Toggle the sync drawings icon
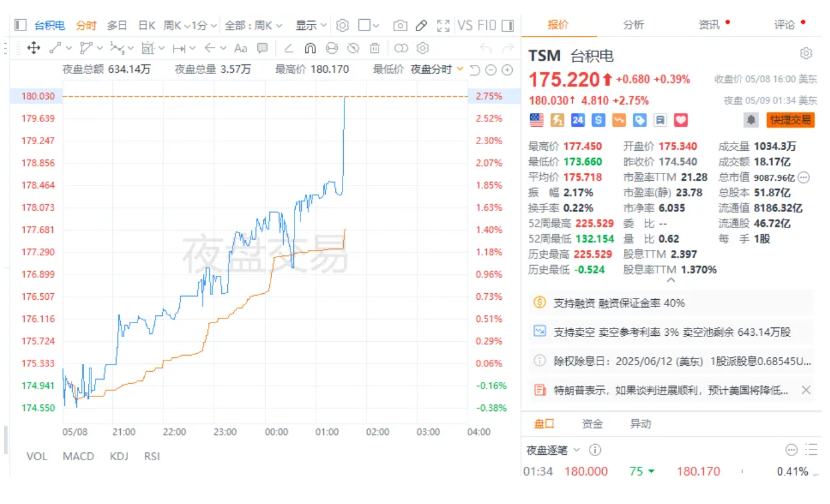This screenshot has width=830, height=504. click(332, 48)
